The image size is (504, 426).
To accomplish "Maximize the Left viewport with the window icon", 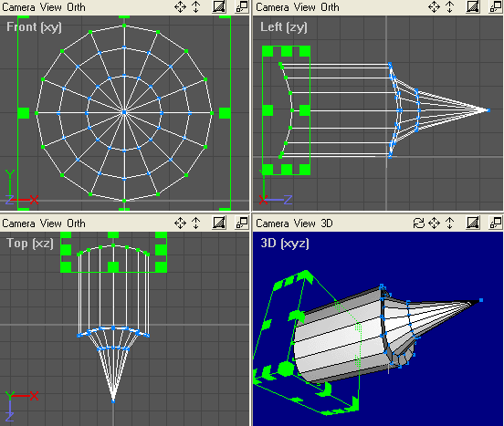I will [x=496, y=6].
